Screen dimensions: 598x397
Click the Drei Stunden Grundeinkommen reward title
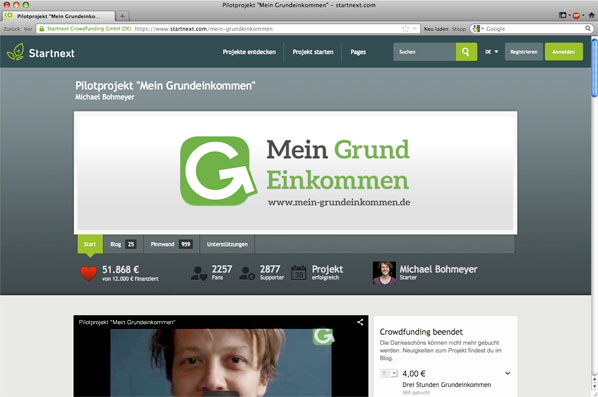[x=447, y=384]
